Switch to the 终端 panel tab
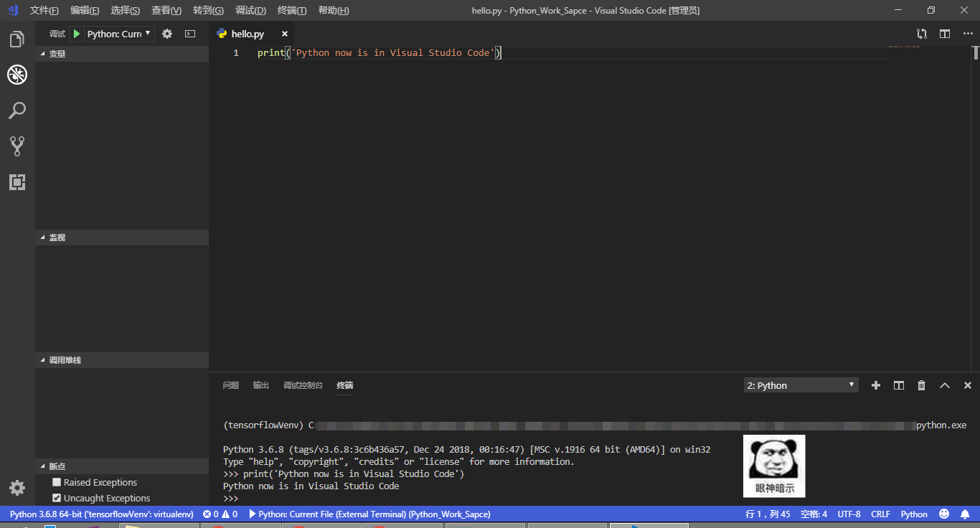 pos(345,385)
